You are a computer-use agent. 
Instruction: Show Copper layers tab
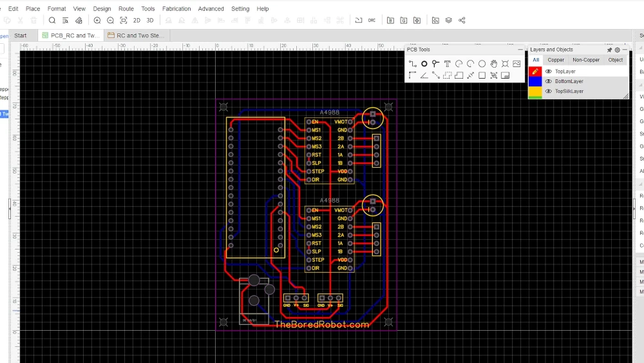pos(556,60)
